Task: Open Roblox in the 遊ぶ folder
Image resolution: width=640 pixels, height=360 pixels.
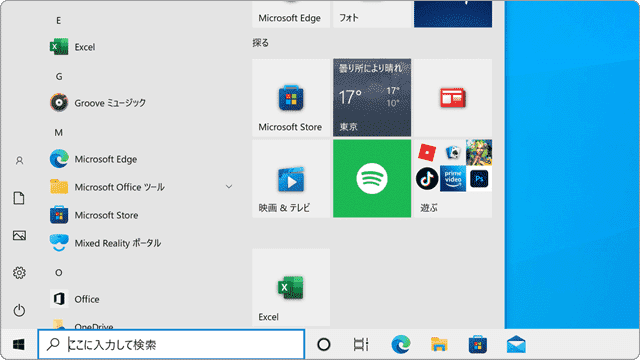Action: point(427,153)
